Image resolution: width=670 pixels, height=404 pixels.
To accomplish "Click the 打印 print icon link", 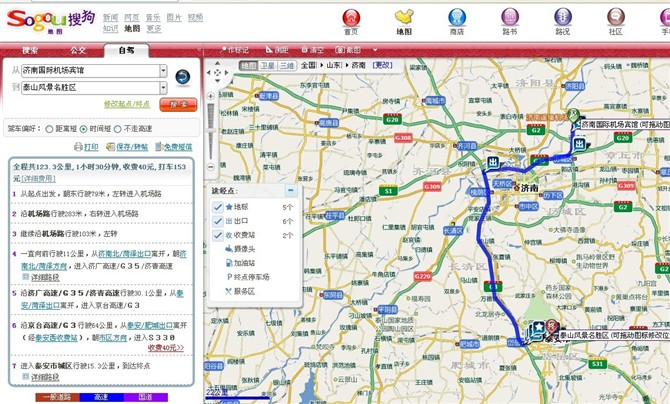I will pos(86,147).
